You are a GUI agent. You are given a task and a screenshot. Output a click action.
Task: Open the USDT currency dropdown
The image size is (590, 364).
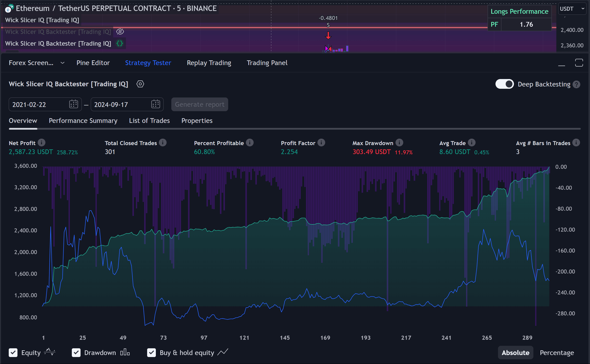(572, 9)
